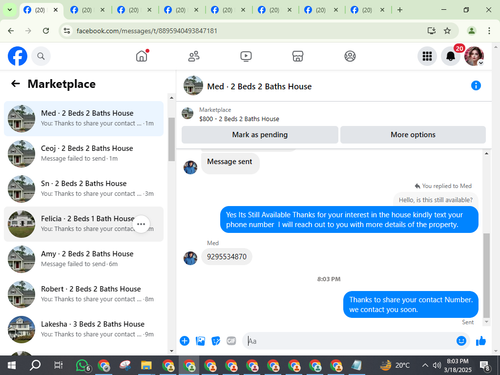The height and width of the screenshot is (375, 500).
Task: Click down arrow of conversation list scrollbar
Action: pyautogui.click(x=171, y=351)
